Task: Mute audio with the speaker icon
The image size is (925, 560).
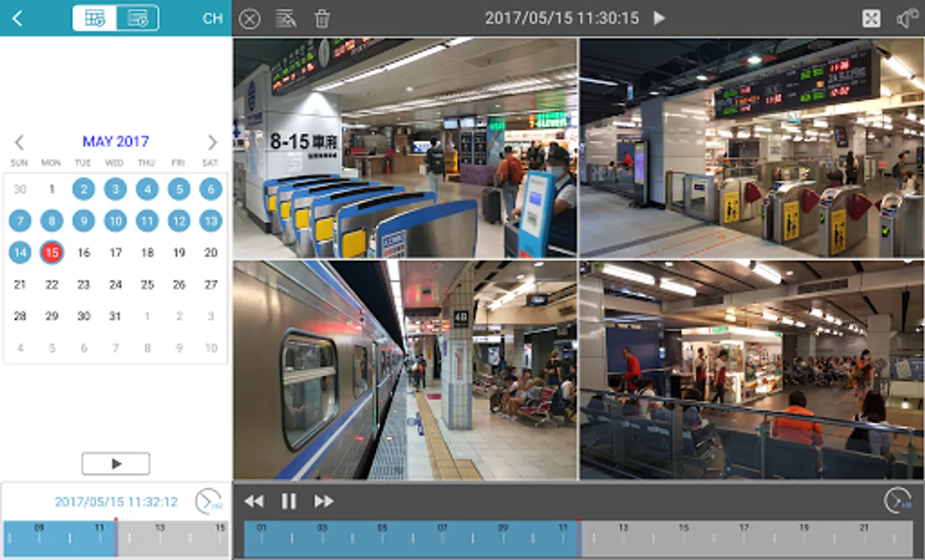Action: pyautogui.click(x=906, y=19)
